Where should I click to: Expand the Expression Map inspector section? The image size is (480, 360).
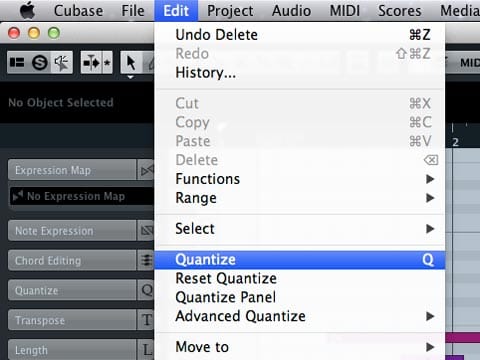[72, 170]
